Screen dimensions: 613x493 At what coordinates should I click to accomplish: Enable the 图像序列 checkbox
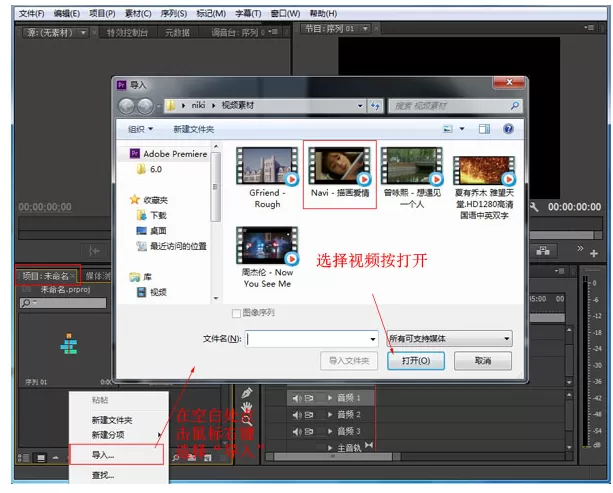[x=236, y=313]
